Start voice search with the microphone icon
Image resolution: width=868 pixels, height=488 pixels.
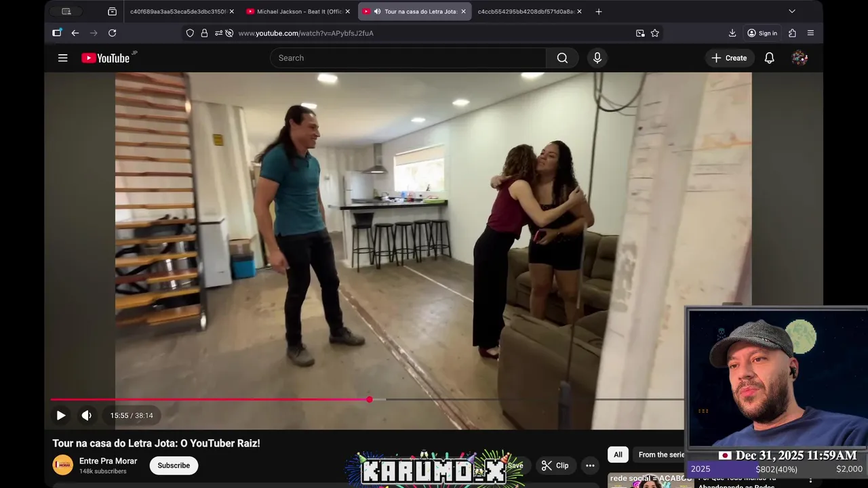(597, 58)
